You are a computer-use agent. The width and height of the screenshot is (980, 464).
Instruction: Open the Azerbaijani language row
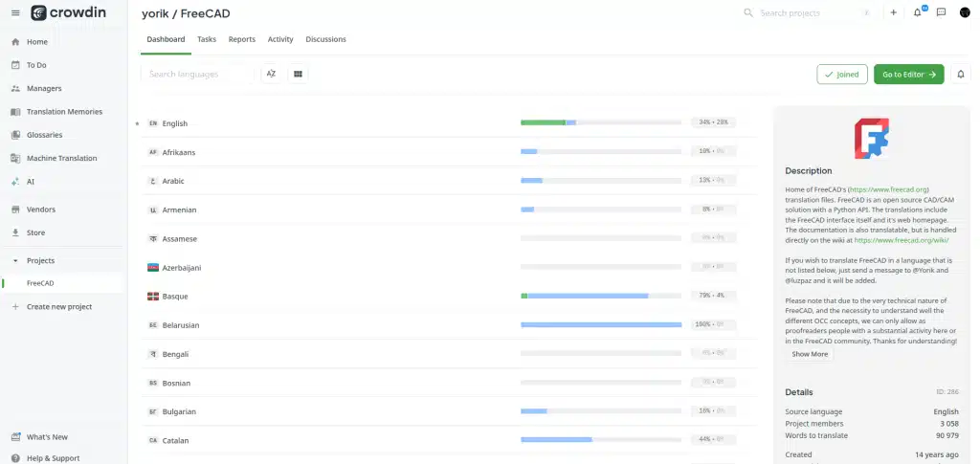pyautogui.click(x=449, y=267)
